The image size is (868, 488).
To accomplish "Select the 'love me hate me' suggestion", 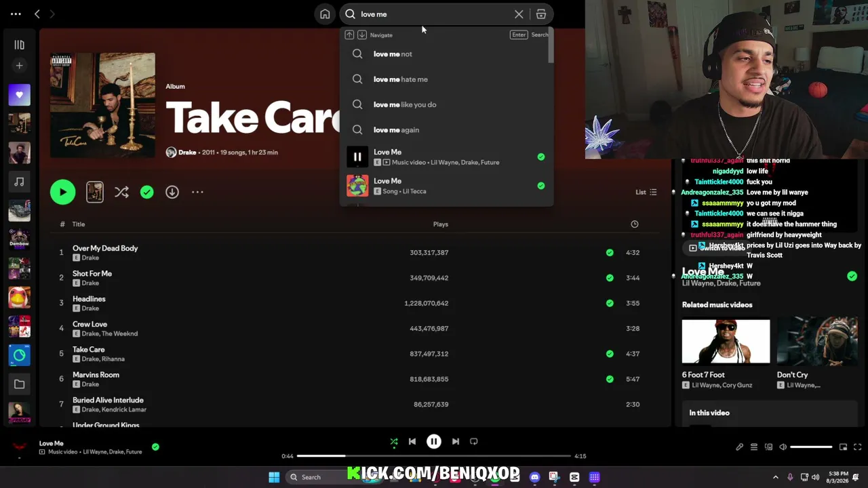I will (447, 79).
